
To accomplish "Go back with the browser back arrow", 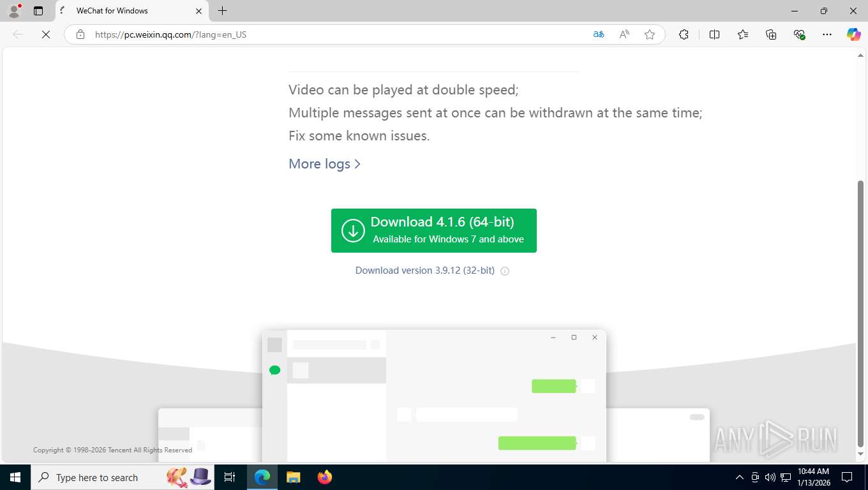I will 18,34.
